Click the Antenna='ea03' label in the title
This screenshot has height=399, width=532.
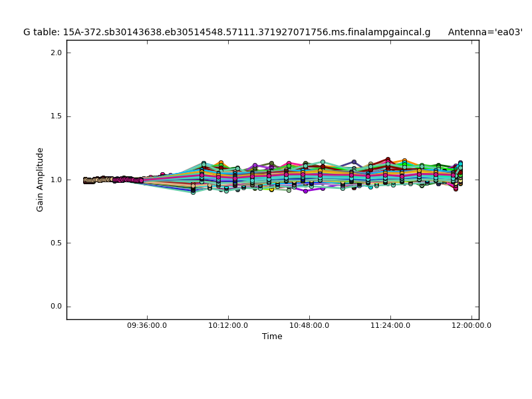[485, 32]
